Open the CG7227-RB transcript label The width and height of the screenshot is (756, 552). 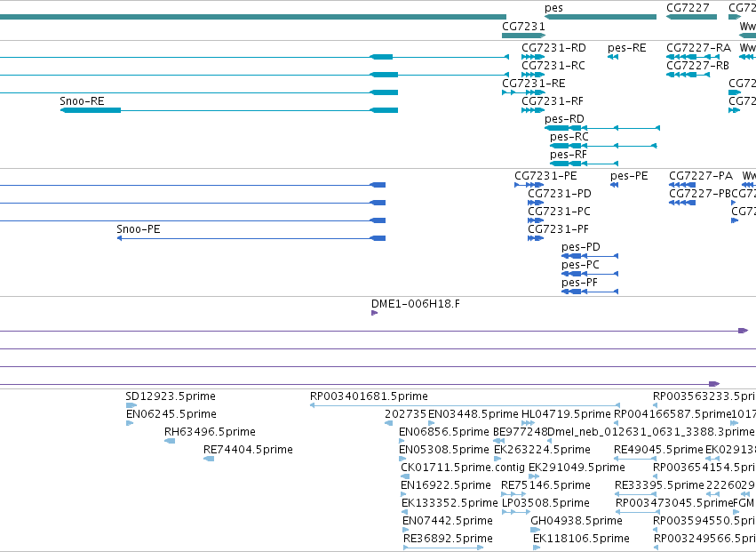(x=697, y=66)
